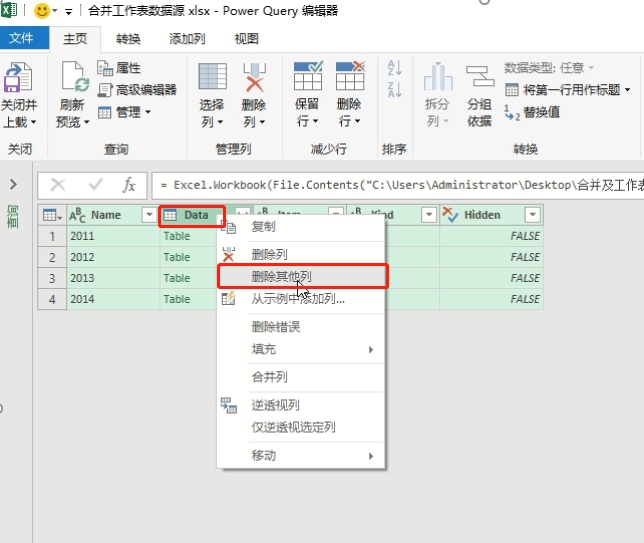
Task: Expand the 移动 (Move) submenu
Action: pyautogui.click(x=371, y=456)
